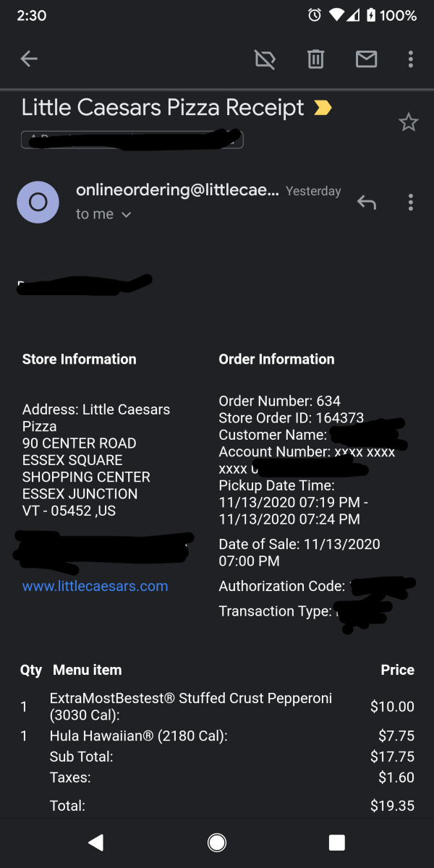
Task: Expand recipient details next to 'to me'
Action: [126, 215]
